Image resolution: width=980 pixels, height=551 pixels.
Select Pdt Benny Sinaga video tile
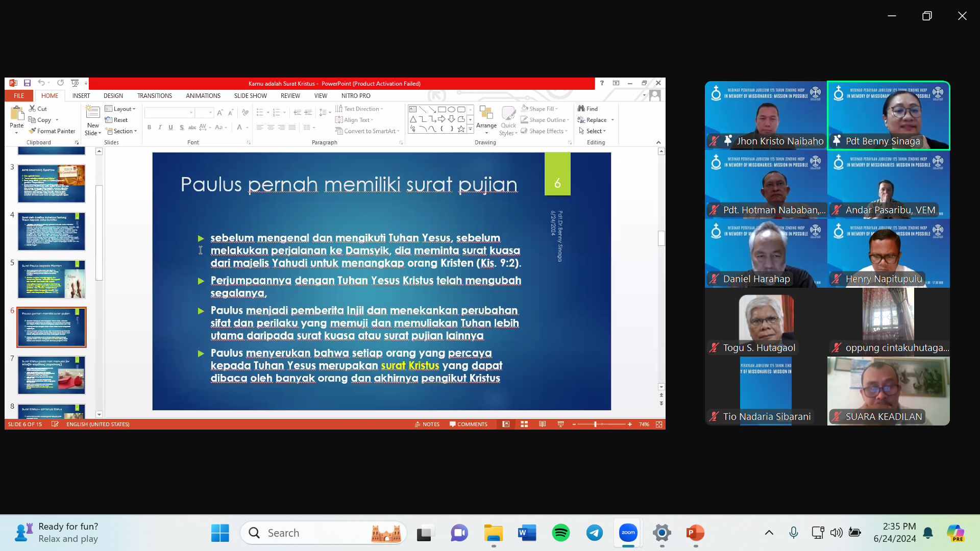click(888, 115)
